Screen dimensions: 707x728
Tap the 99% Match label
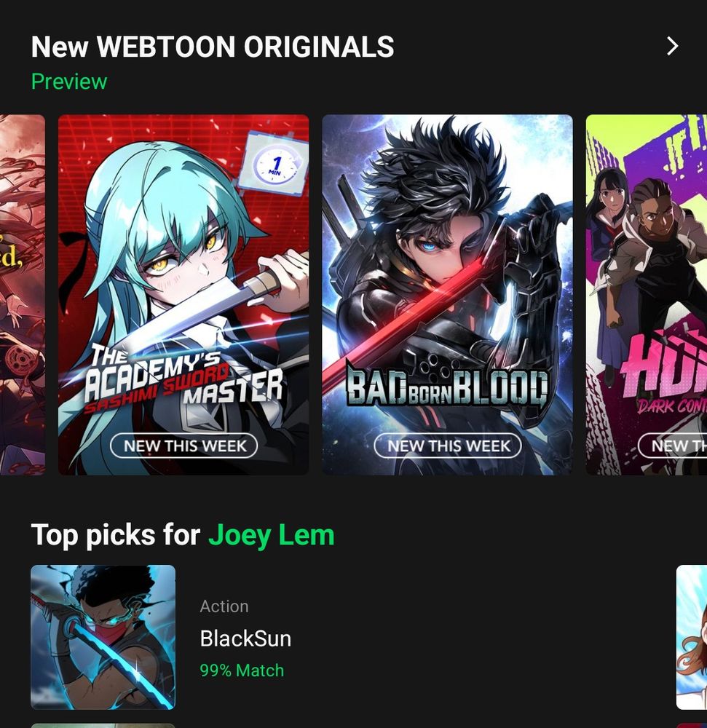pos(242,670)
